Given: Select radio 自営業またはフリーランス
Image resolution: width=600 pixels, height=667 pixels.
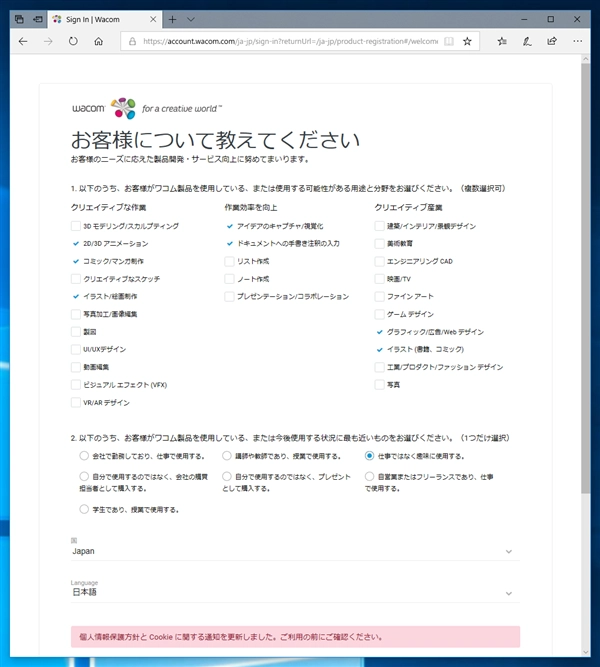Looking at the screenshot, I should [369, 476].
